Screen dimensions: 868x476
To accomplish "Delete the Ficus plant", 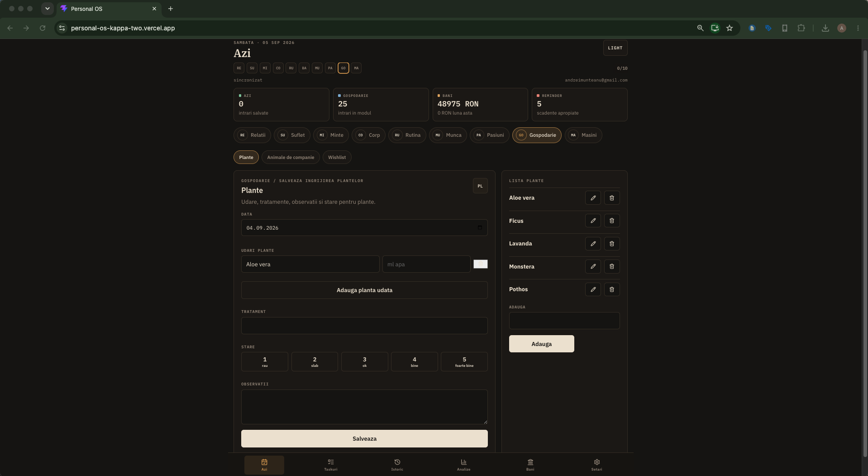I will (612, 221).
